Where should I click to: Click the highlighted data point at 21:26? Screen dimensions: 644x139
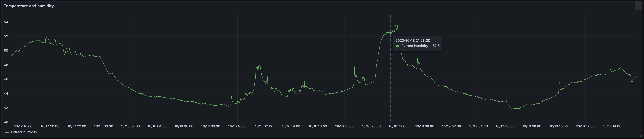point(391,33)
